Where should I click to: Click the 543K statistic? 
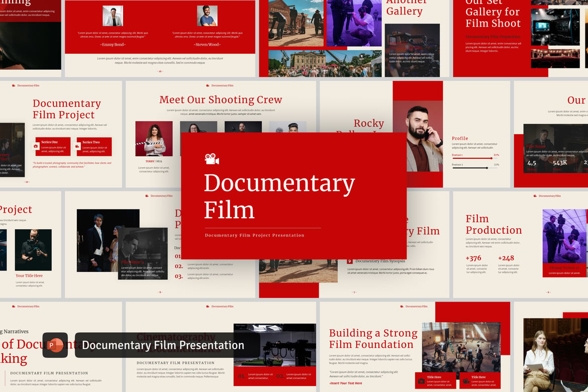pyautogui.click(x=559, y=163)
